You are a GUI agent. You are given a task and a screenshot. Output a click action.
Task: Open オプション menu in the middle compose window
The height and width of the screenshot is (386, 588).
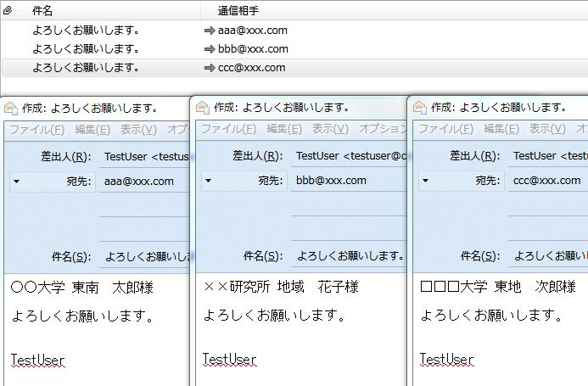pos(383,129)
